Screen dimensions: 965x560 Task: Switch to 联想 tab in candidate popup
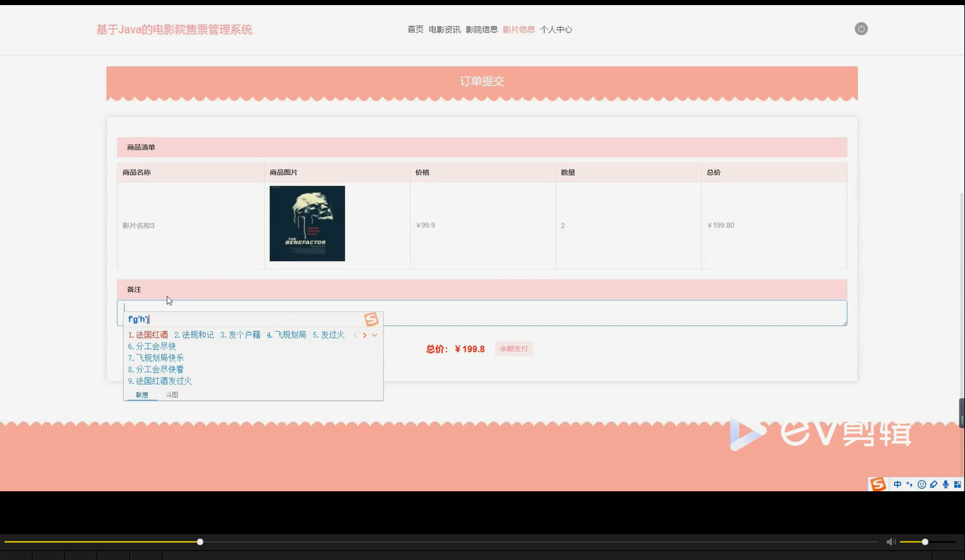point(142,395)
